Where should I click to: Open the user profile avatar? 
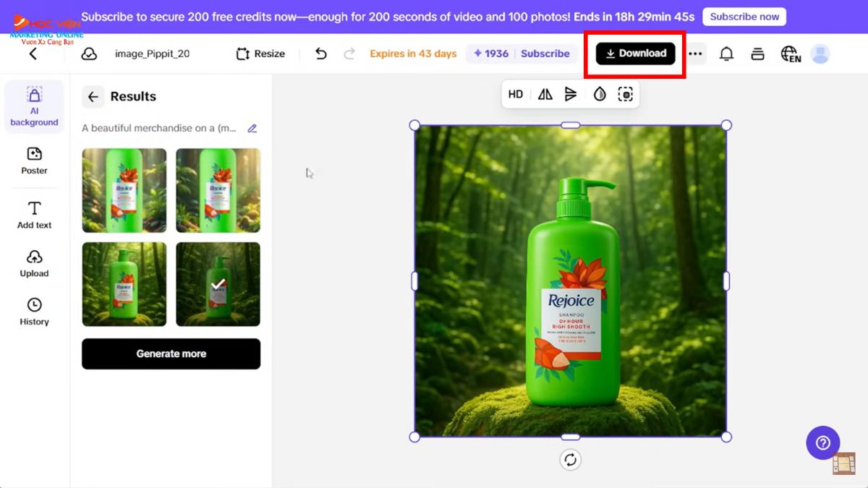click(x=820, y=53)
